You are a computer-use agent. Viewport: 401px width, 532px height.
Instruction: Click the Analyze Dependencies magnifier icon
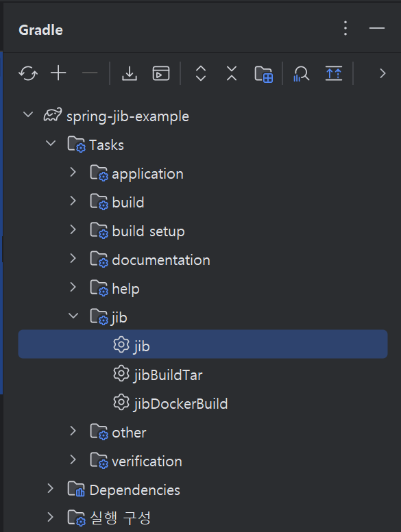[302, 74]
